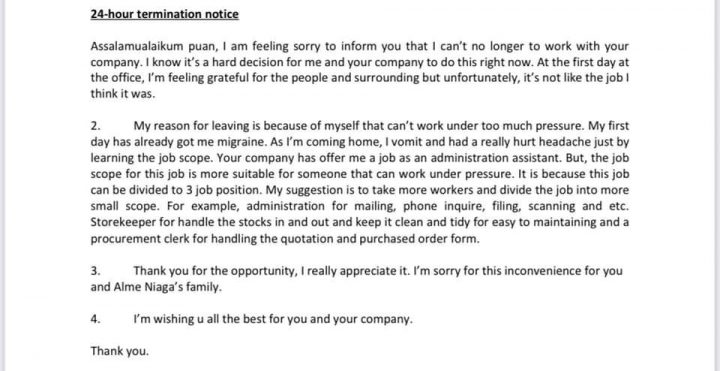Click the phrase "purchased order form"
Image resolution: width=720 pixels, height=371 pixels.
pyautogui.click(x=419, y=239)
